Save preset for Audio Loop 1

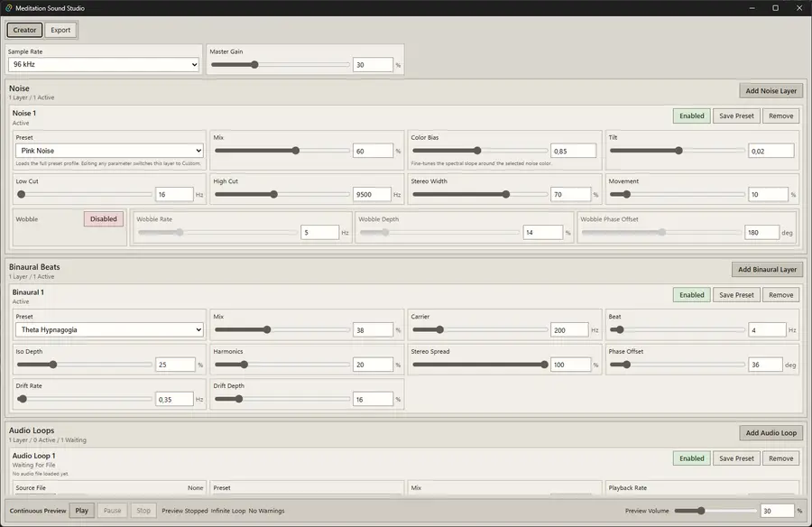pos(736,458)
